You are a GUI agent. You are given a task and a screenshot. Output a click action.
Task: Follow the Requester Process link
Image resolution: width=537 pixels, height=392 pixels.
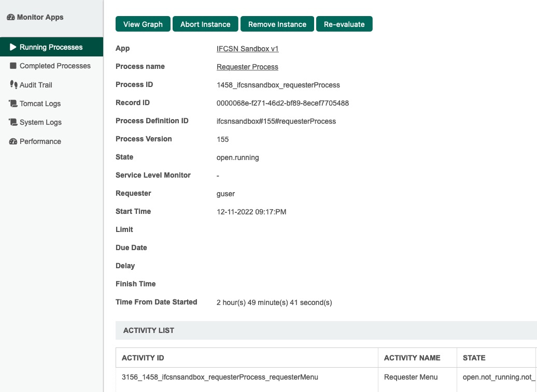click(x=247, y=67)
